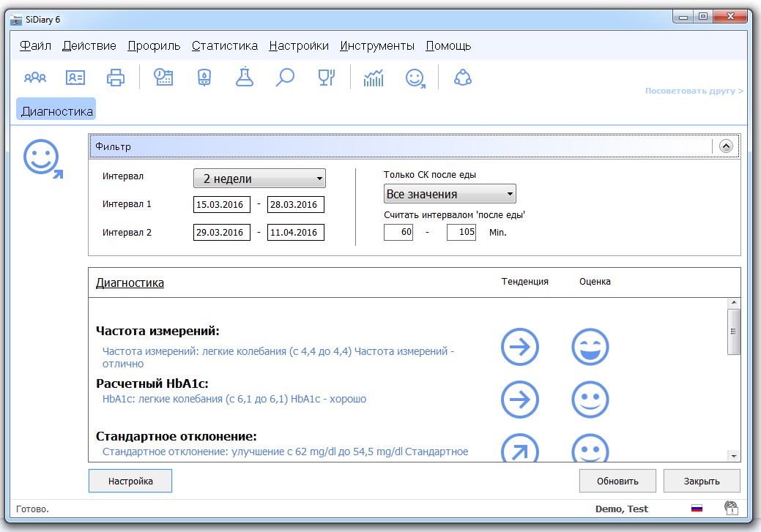The image size is (761, 532).
Task: Click the bar chart statistics icon
Action: tap(374, 77)
